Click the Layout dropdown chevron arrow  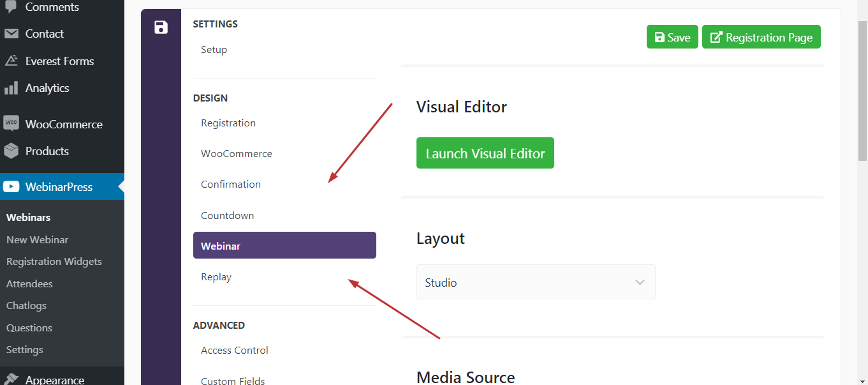coord(640,282)
